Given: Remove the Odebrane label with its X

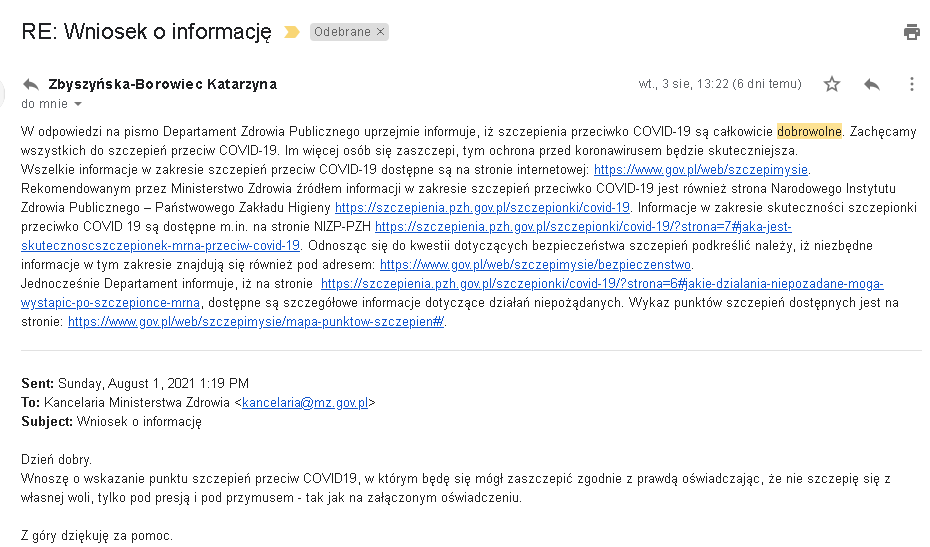Looking at the screenshot, I should point(380,32).
